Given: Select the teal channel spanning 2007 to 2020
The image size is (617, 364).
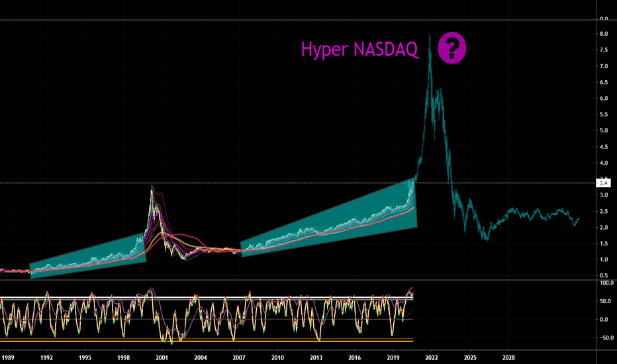Looking at the screenshot, I should [328, 218].
